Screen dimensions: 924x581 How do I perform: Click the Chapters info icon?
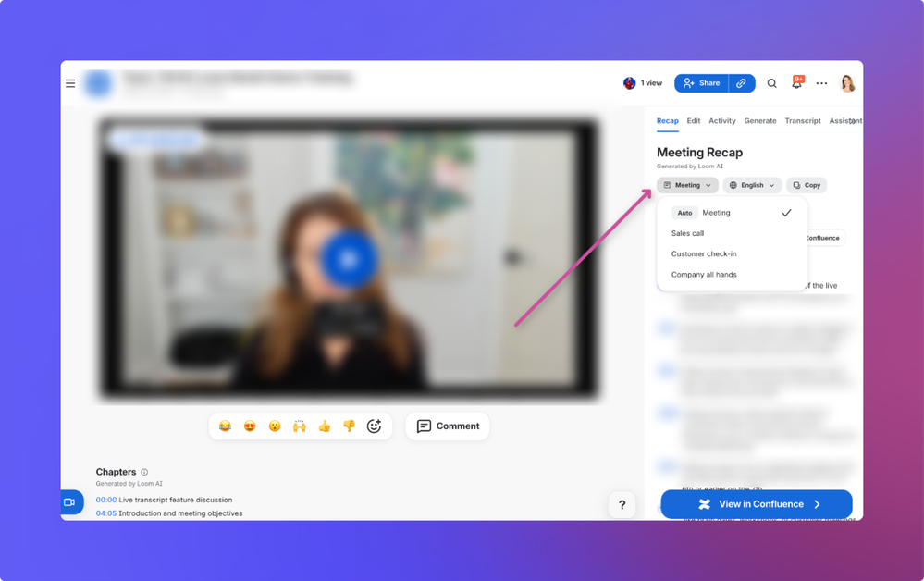(x=144, y=472)
